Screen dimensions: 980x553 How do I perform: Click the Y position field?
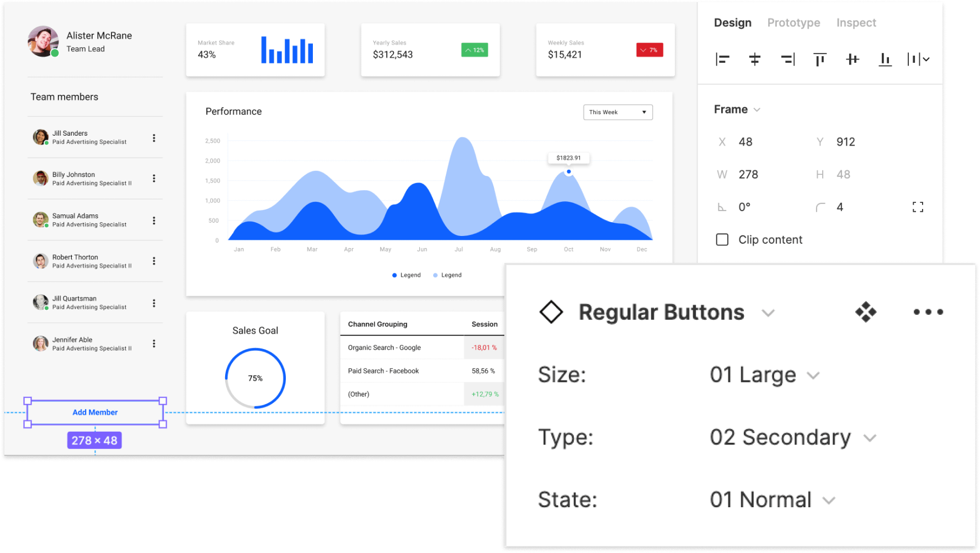(845, 142)
